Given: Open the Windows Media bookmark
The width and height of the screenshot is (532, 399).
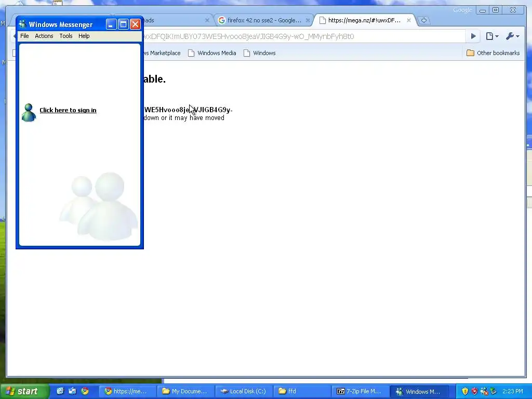Looking at the screenshot, I should tap(212, 53).
